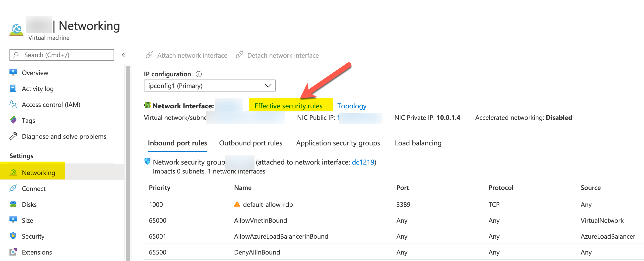Click into the Search (Cmd+/) field
The height and width of the screenshot is (261, 644).
(62, 55)
